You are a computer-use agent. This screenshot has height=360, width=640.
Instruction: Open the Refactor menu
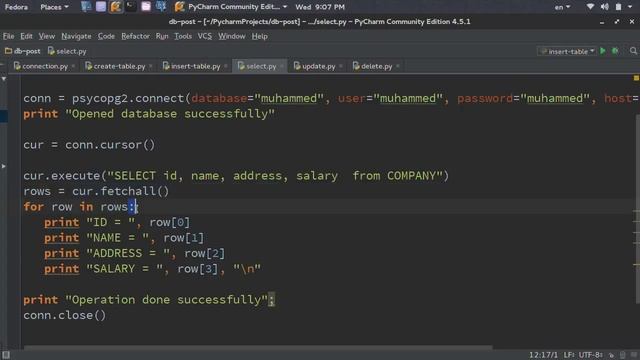point(135,36)
